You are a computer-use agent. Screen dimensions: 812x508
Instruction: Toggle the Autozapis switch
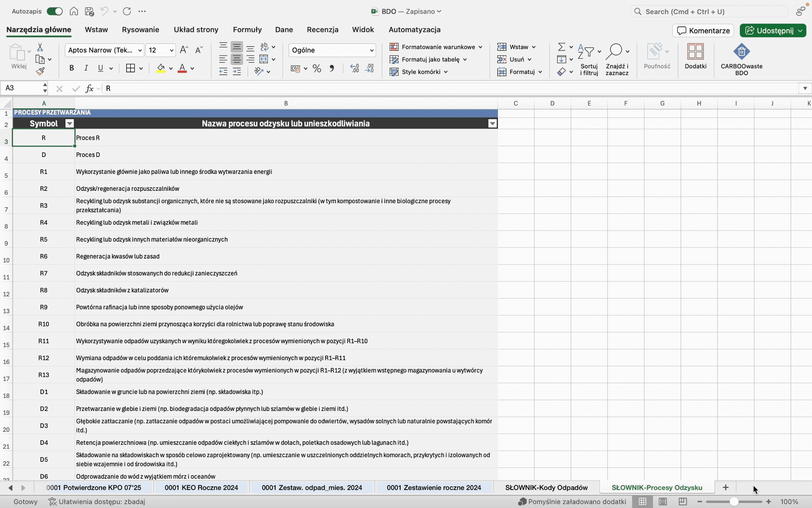pyautogui.click(x=55, y=11)
